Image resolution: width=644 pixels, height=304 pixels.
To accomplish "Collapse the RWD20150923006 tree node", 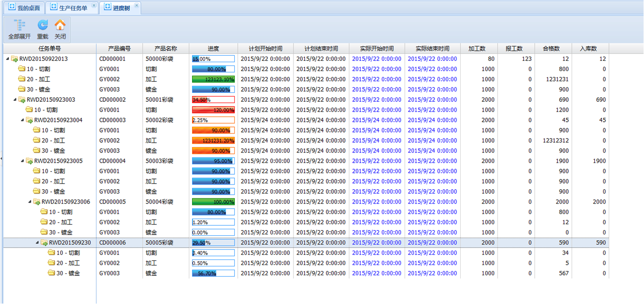I will (30, 202).
